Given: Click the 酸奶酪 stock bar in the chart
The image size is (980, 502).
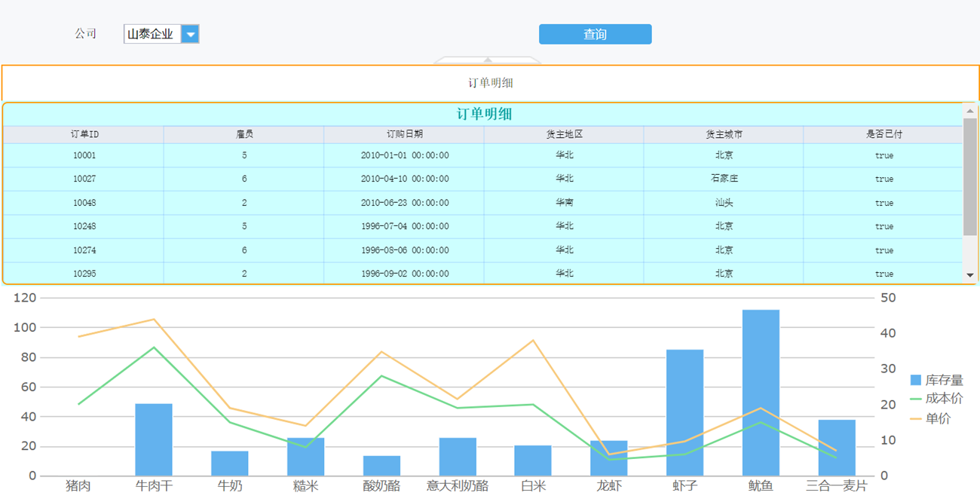Looking at the screenshot, I should pos(381,466).
